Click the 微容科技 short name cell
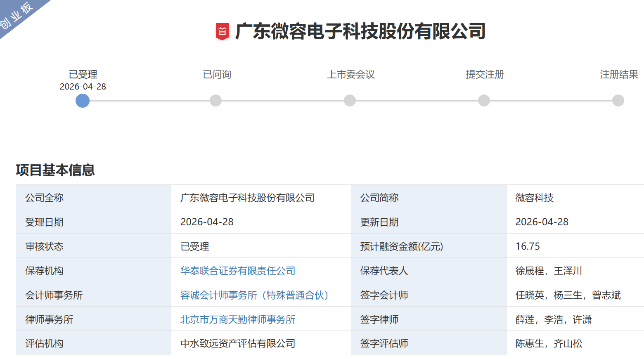This screenshot has height=359, width=644. [x=534, y=198]
